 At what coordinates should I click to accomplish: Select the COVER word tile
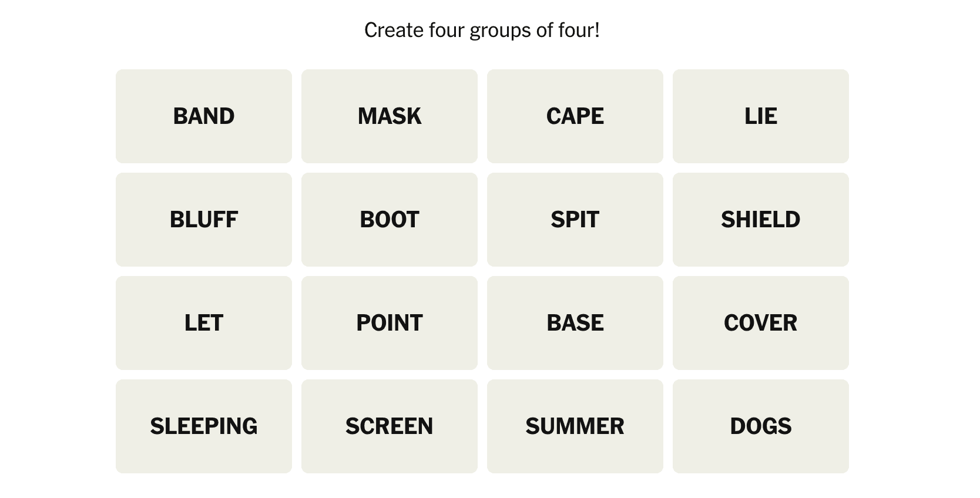pos(761,323)
